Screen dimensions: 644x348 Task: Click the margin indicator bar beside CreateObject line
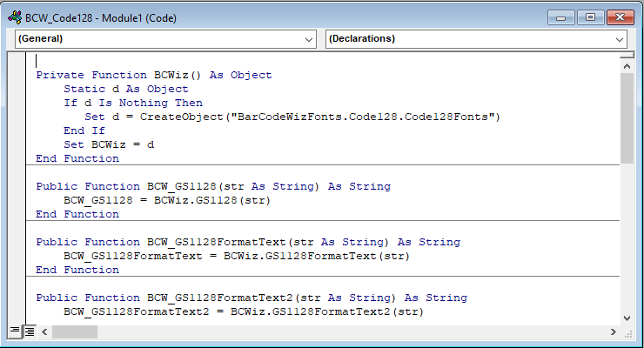pyautogui.click(x=17, y=117)
